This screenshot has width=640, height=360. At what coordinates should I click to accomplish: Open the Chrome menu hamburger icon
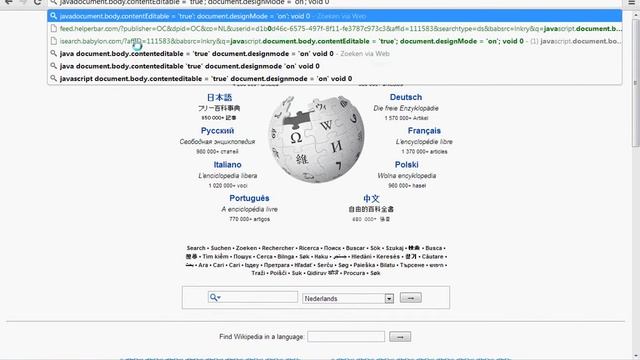tap(631, 2)
